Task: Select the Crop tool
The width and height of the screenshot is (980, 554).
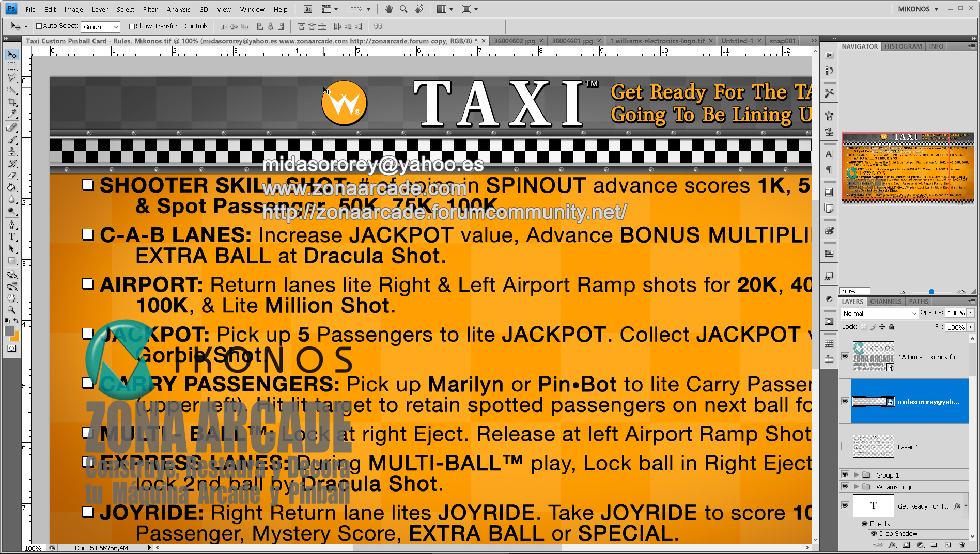Action: click(12, 102)
